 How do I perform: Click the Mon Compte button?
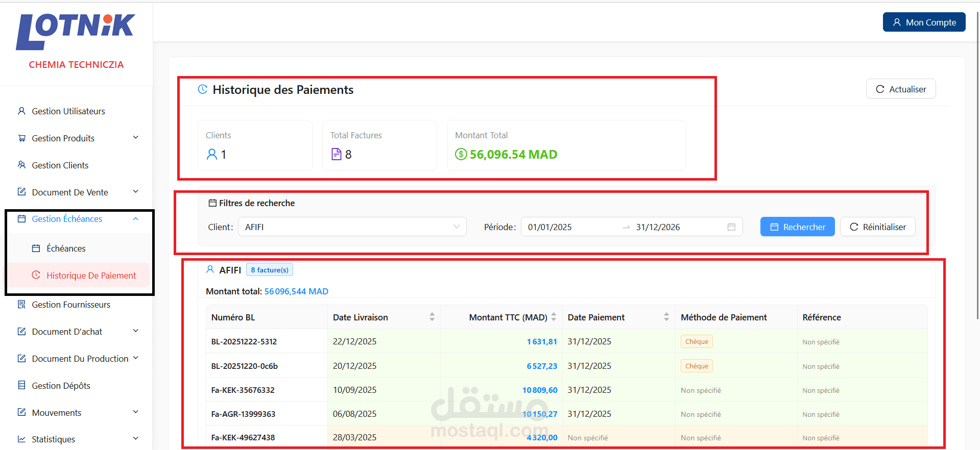click(924, 22)
